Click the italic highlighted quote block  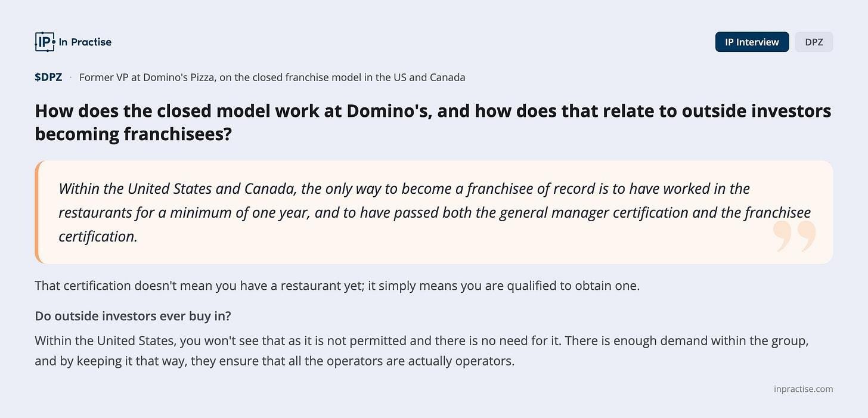[434, 212]
